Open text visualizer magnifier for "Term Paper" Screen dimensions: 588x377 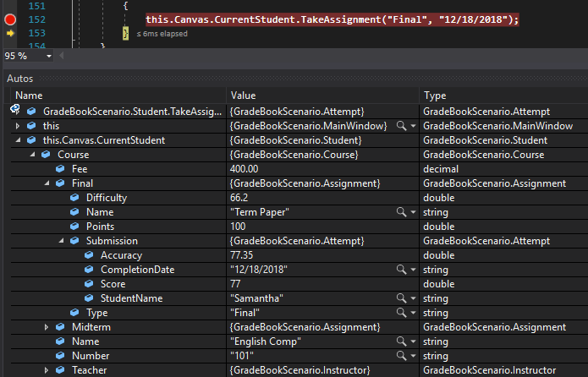(x=401, y=212)
